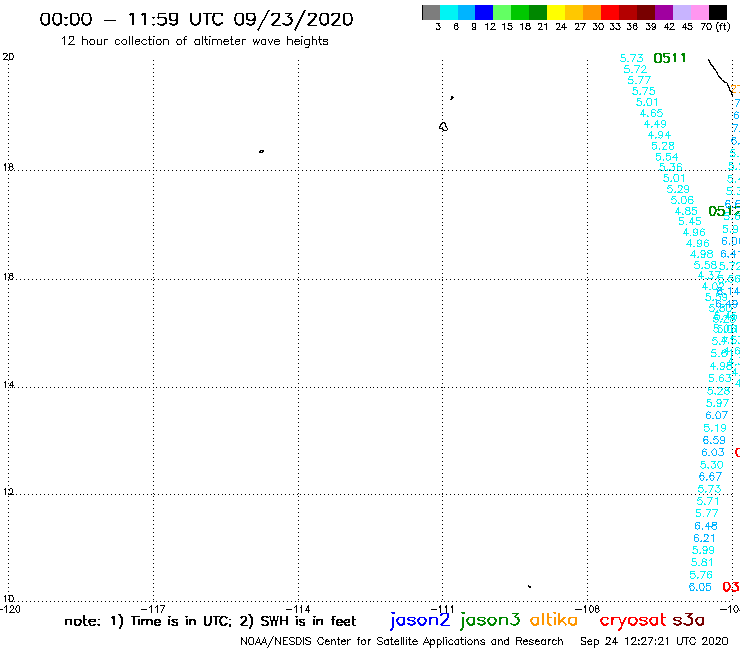Click the dark blue 12 ft legend swatch
The image size is (740, 650).
point(484,12)
